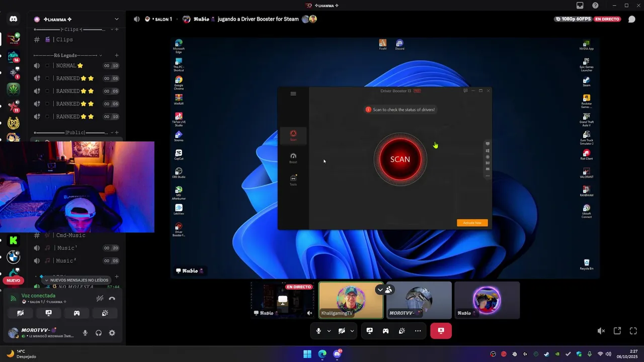Select the KhalilgamingTV participant tile
This screenshot has width=644, height=362.
point(351,300)
